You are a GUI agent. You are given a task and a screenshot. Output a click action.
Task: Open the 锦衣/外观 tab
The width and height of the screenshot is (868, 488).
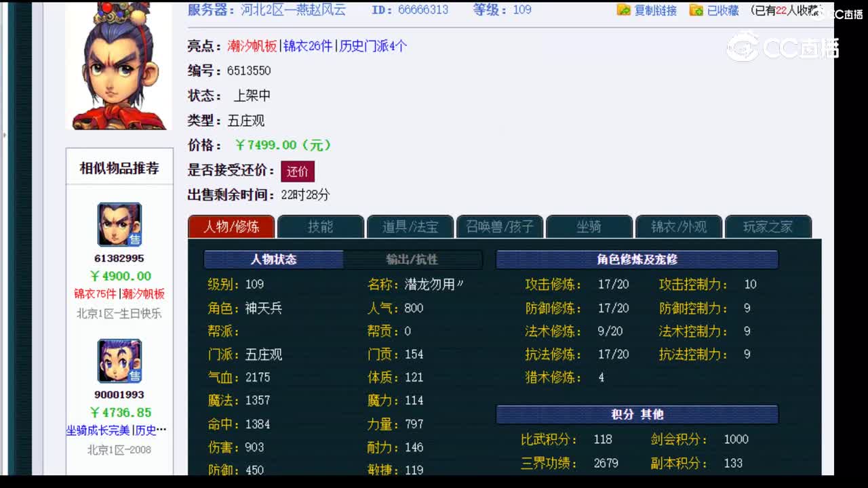coord(678,228)
